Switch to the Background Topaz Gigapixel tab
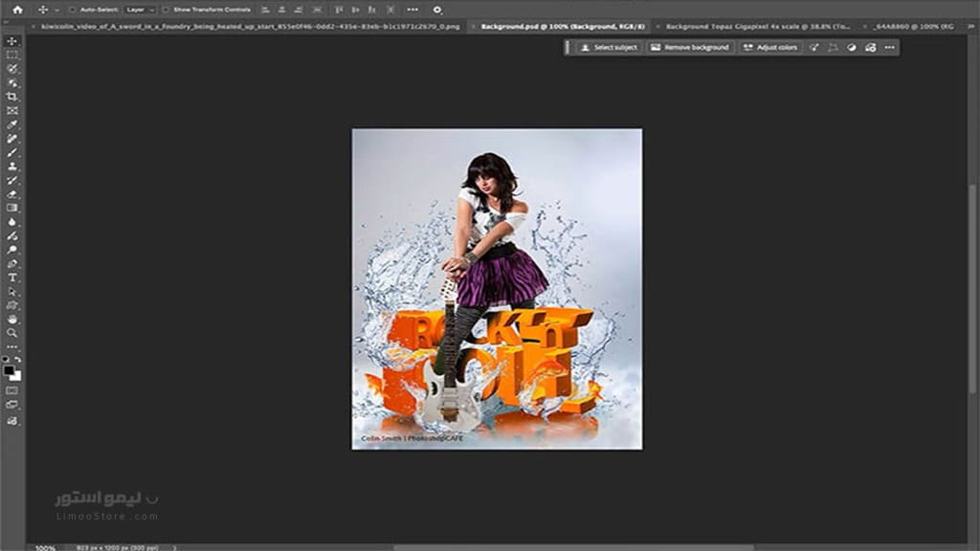The width and height of the screenshot is (980, 551). coord(758,26)
